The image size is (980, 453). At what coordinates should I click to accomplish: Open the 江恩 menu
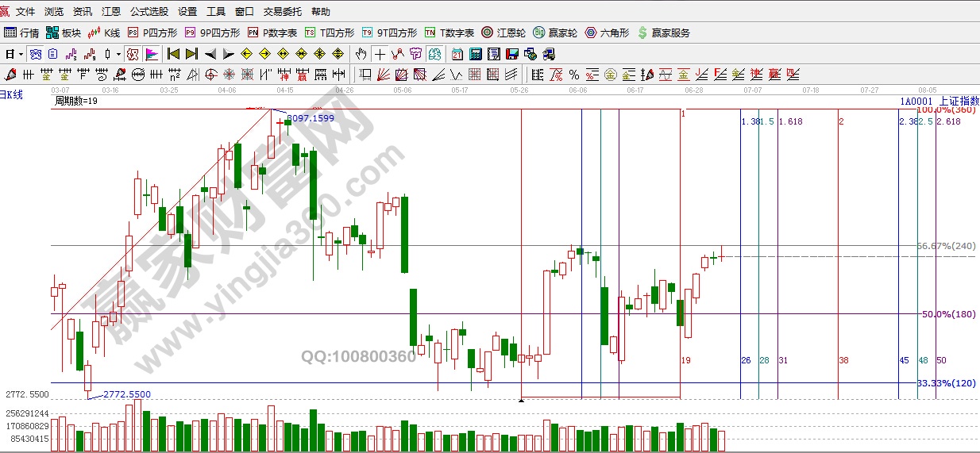[x=111, y=12]
